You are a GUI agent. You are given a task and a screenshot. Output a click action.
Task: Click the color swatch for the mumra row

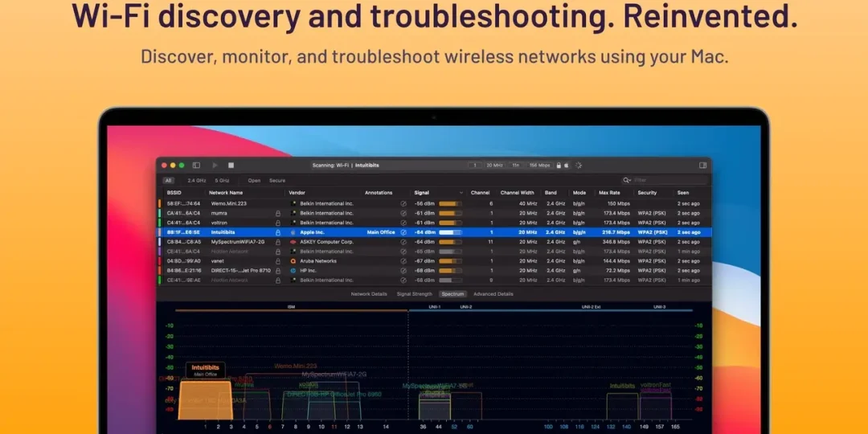pyautogui.click(x=159, y=213)
